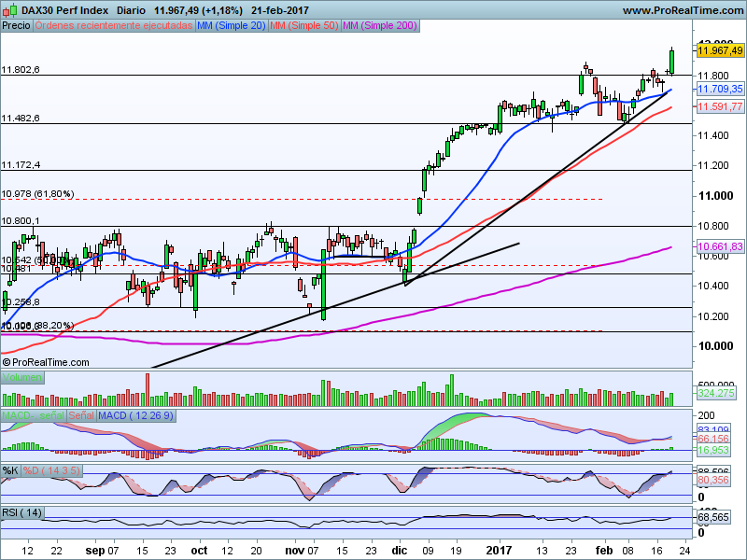Image resolution: width=747 pixels, height=560 pixels.
Task: Click the Precio legend label
Action: coord(16,26)
